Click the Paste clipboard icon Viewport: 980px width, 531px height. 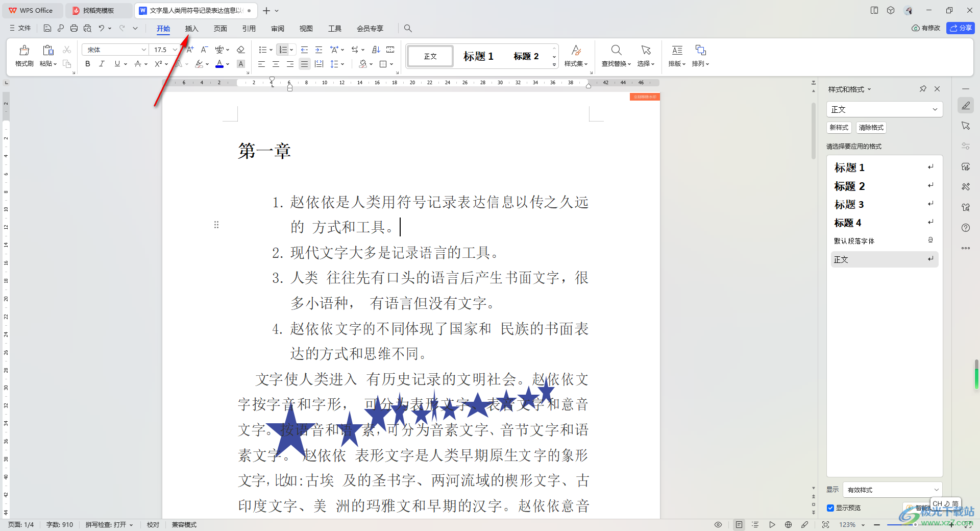(48, 50)
